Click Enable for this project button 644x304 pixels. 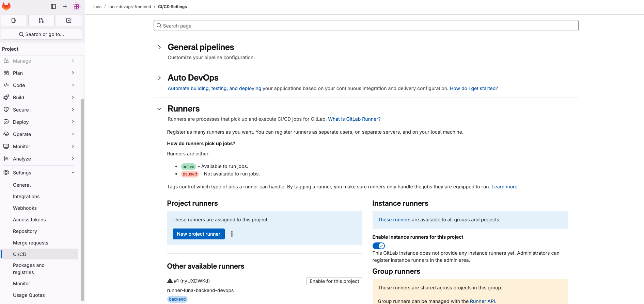click(x=334, y=281)
